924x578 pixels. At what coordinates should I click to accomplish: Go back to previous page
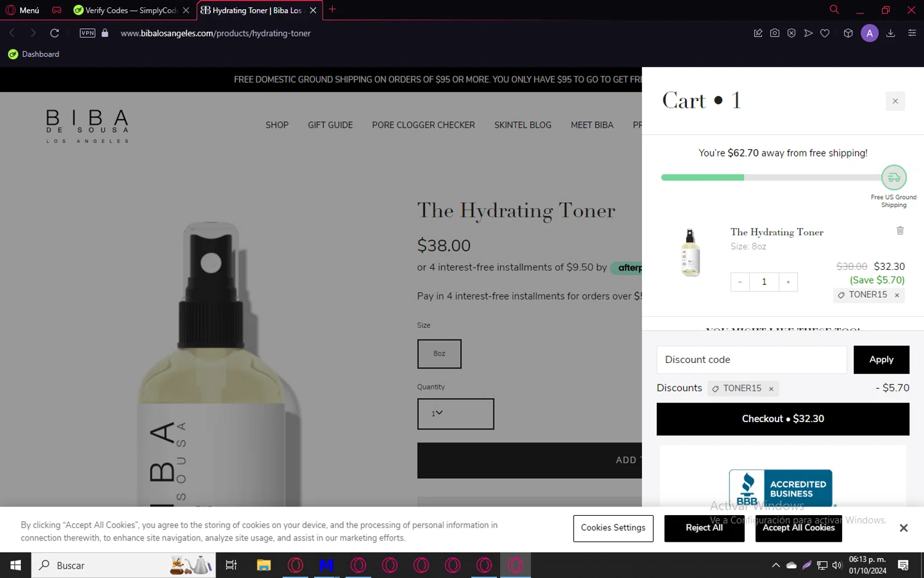pyautogui.click(x=12, y=33)
